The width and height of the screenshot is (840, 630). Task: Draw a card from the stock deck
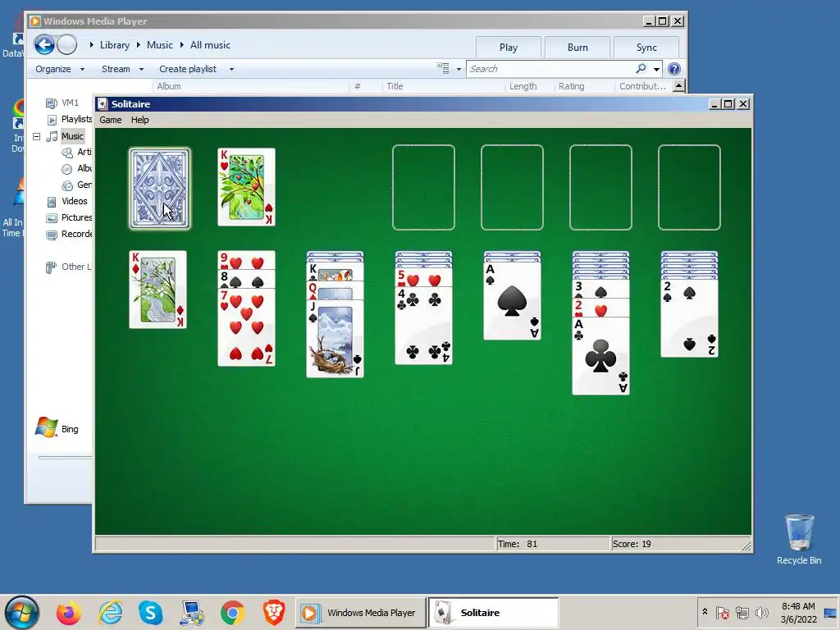[160, 189]
